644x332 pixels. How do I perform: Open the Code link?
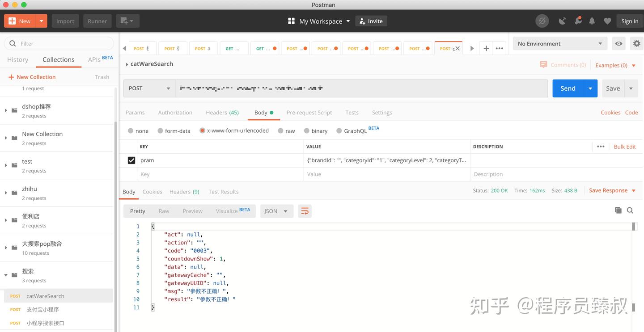[x=631, y=113]
